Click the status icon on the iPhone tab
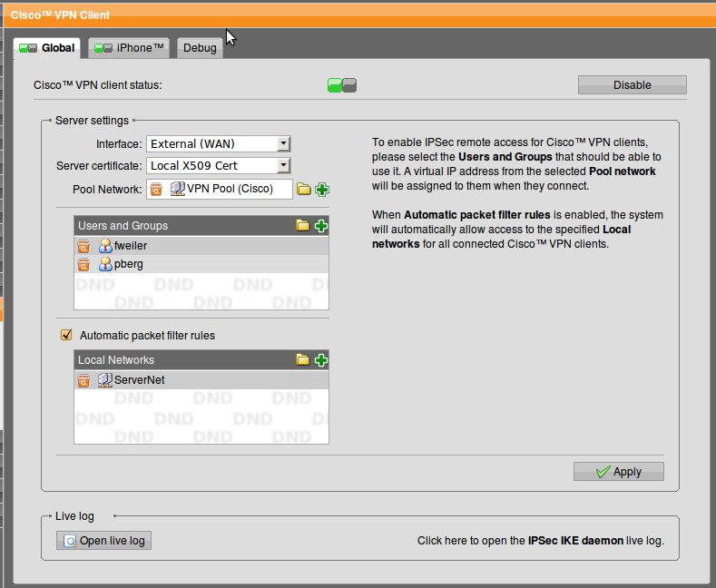This screenshot has width=716, height=588. coord(103,48)
